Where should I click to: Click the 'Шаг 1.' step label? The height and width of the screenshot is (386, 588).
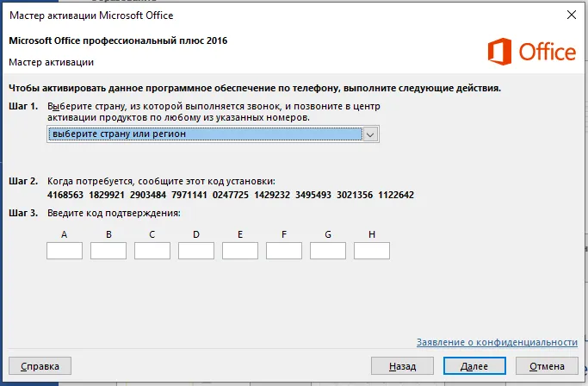pos(23,106)
